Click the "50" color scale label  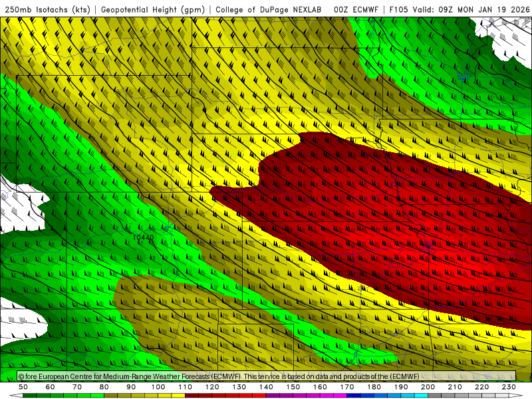[x=23, y=387]
